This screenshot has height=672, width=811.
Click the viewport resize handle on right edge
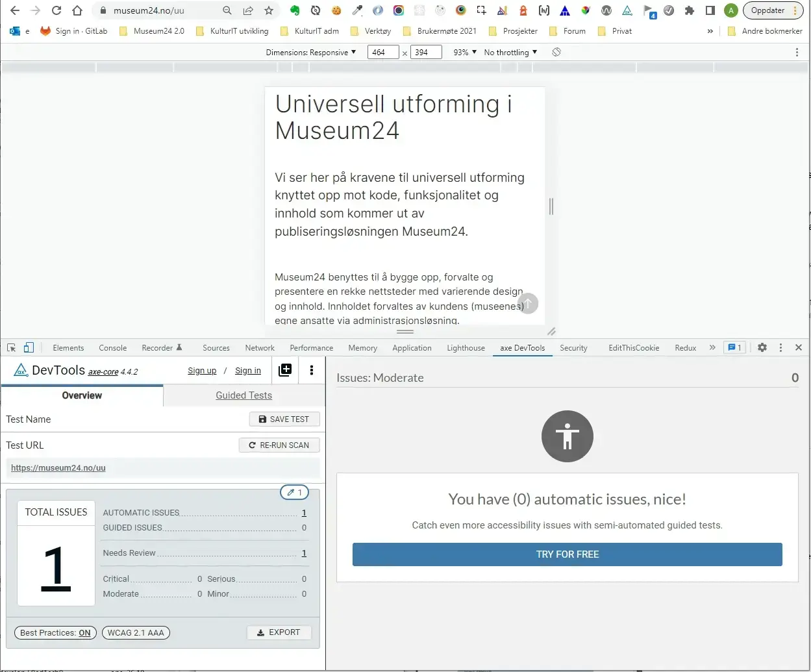pos(551,206)
